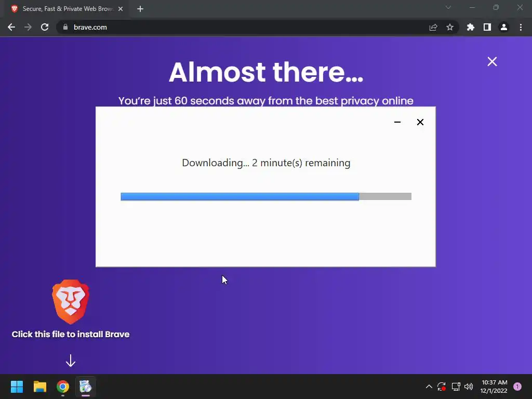532x399 pixels.
Task: Restore down the Chrome window
Action: tap(496, 7)
